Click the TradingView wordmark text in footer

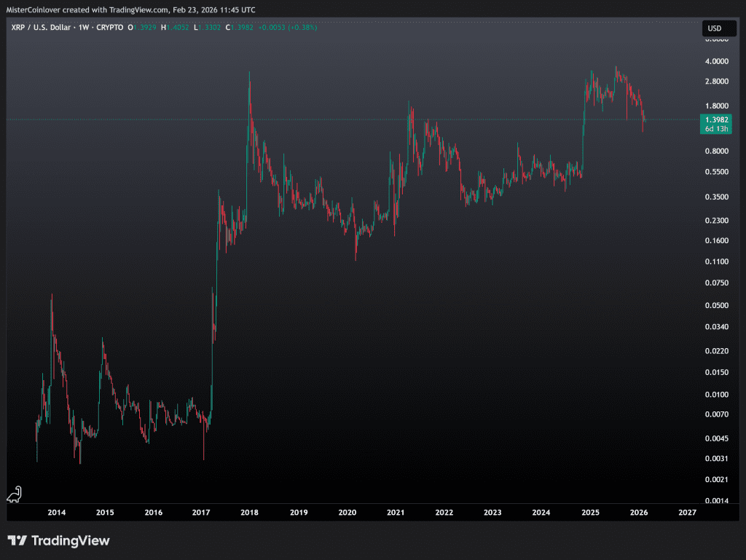tap(71, 540)
